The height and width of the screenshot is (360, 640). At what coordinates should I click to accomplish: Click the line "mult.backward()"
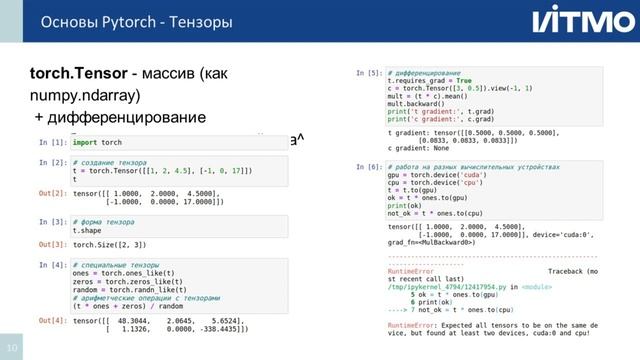pyautogui.click(x=416, y=104)
